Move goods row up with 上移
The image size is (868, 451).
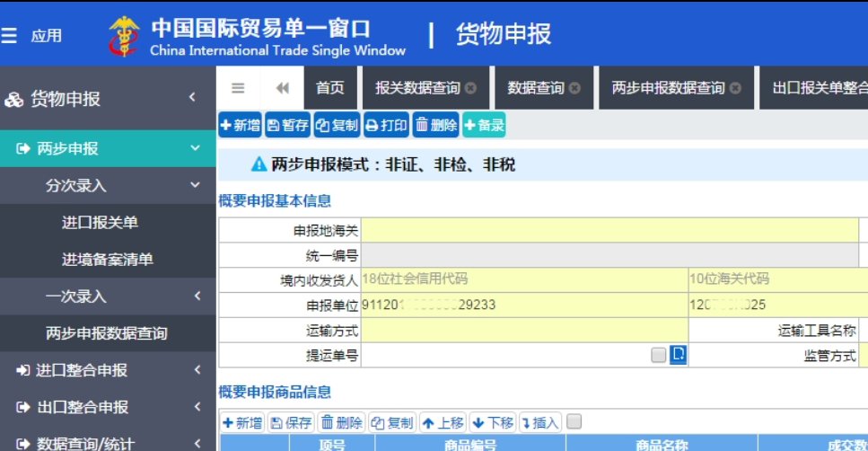click(443, 422)
